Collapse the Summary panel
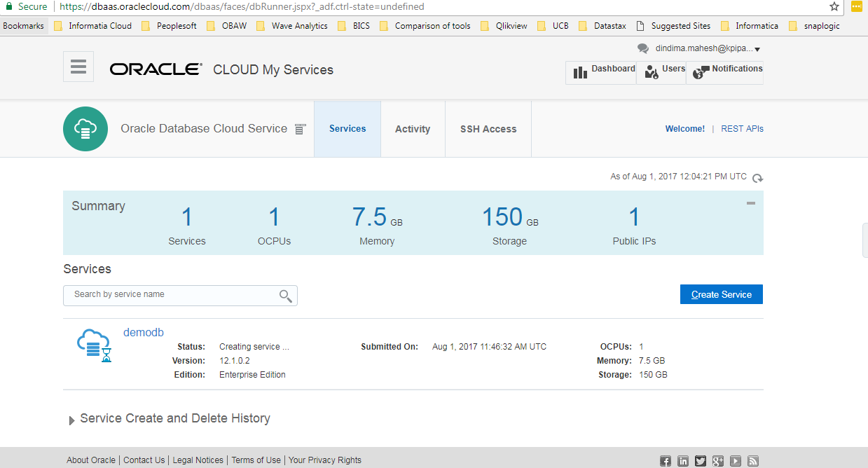The height and width of the screenshot is (468, 868). point(751,203)
